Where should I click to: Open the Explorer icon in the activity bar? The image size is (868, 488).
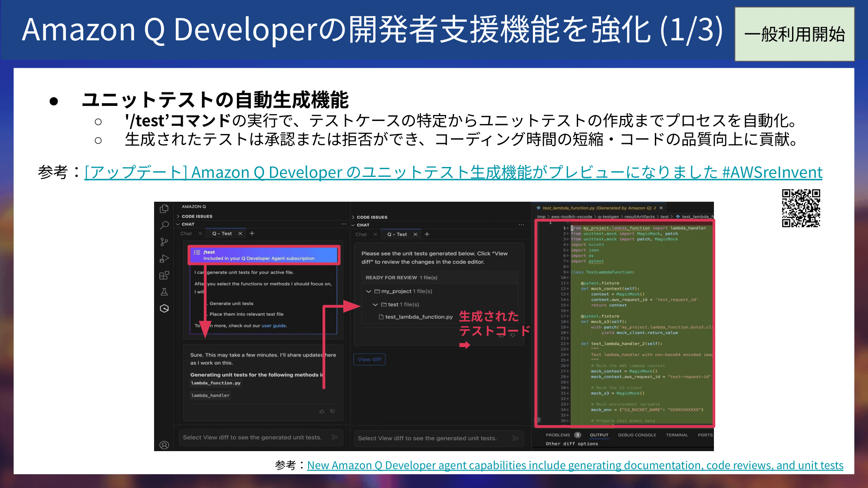(164, 209)
